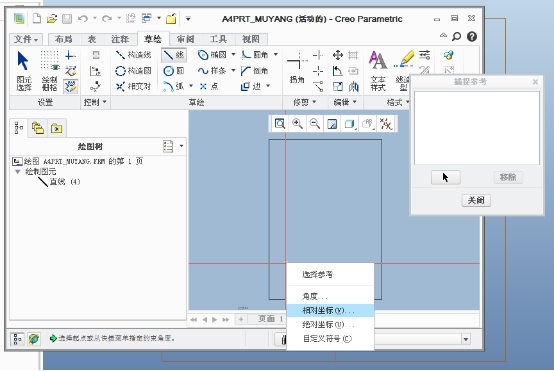Expand the 编辑 group dropdown
The height and width of the screenshot is (371, 554).
[x=345, y=102]
